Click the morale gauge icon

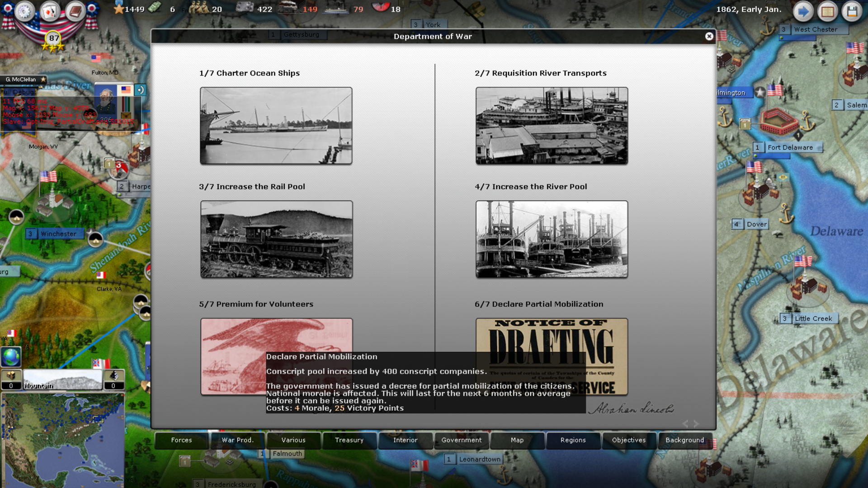pyautogui.click(x=380, y=6)
